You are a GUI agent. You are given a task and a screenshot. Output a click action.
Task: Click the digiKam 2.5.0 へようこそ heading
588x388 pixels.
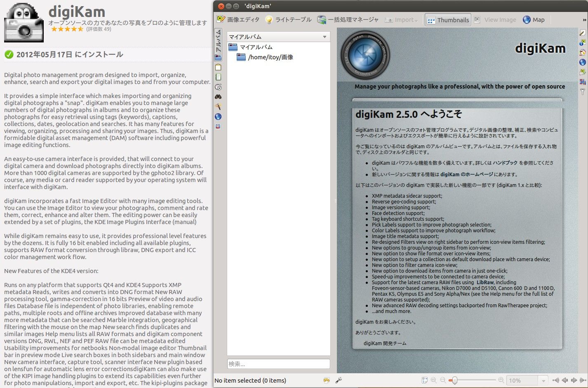pyautogui.click(x=409, y=114)
